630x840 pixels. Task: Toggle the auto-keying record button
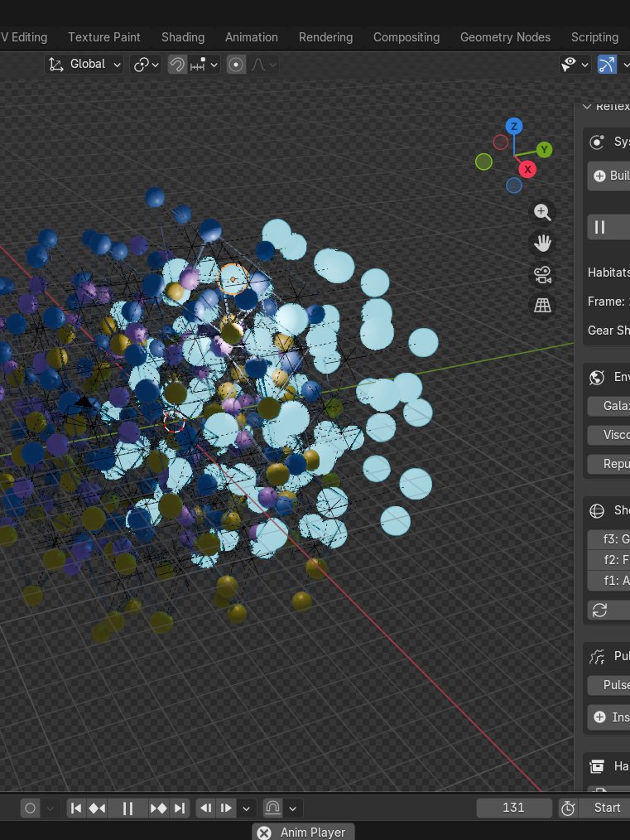31,809
